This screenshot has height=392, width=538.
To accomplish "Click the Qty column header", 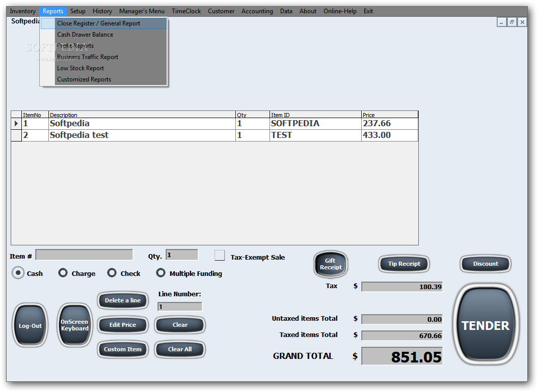I will pyautogui.click(x=253, y=115).
